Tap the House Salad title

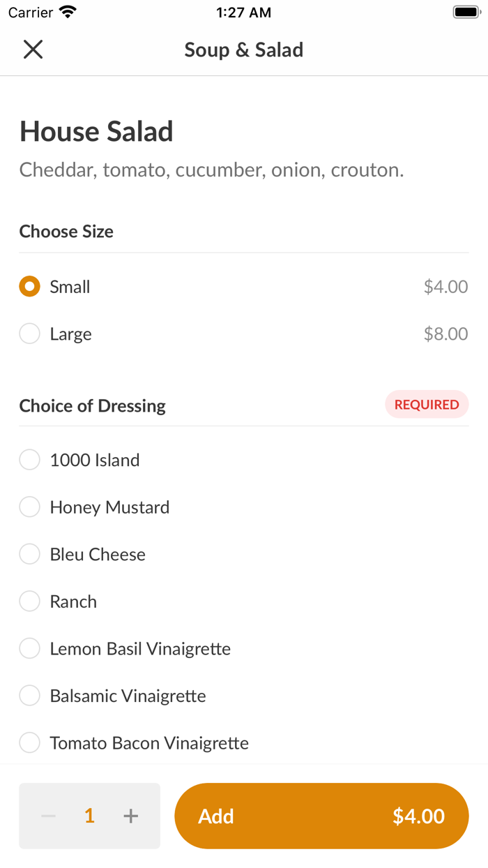point(96,132)
